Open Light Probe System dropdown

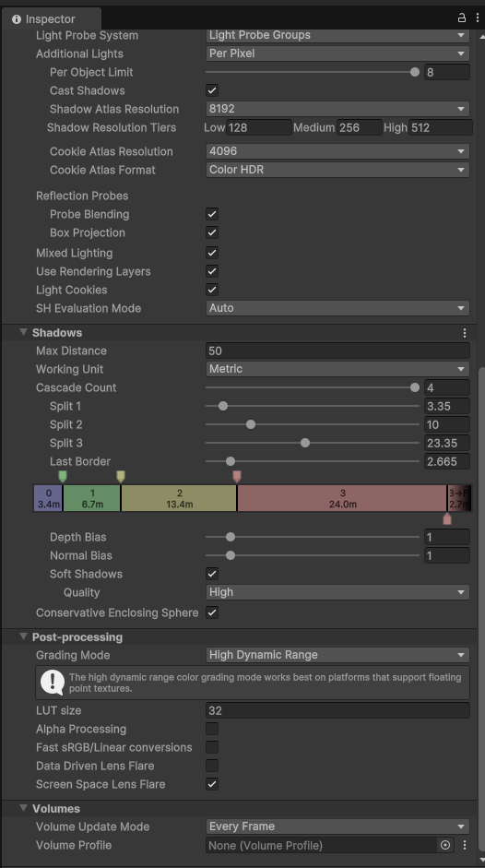click(x=337, y=35)
